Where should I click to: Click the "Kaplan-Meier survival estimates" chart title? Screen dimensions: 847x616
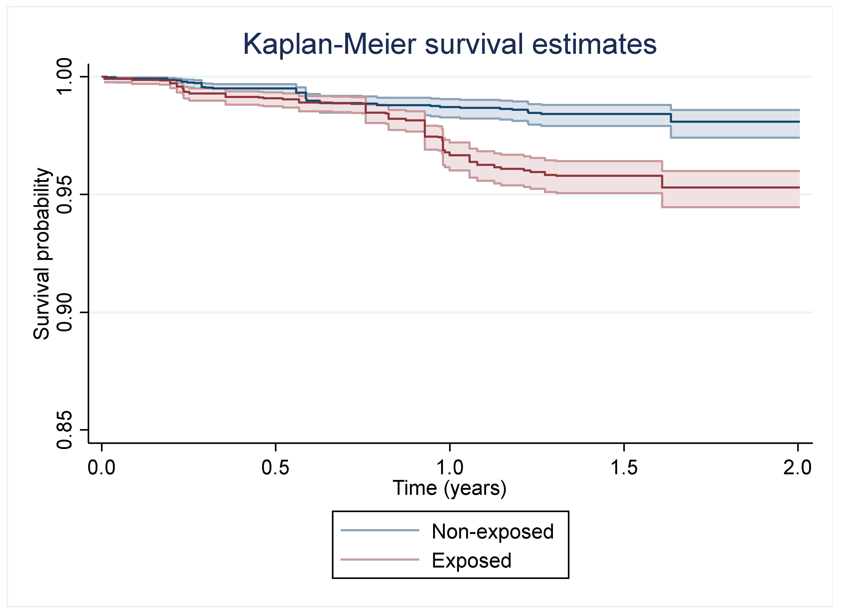click(x=450, y=44)
